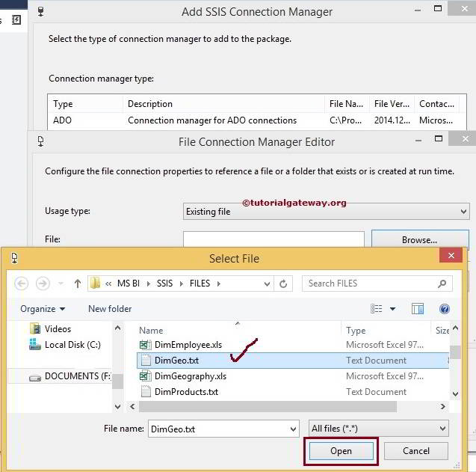Open the All files (*.*) filter dropdown
Image resolution: width=476 pixels, height=472 pixels.
379,429
